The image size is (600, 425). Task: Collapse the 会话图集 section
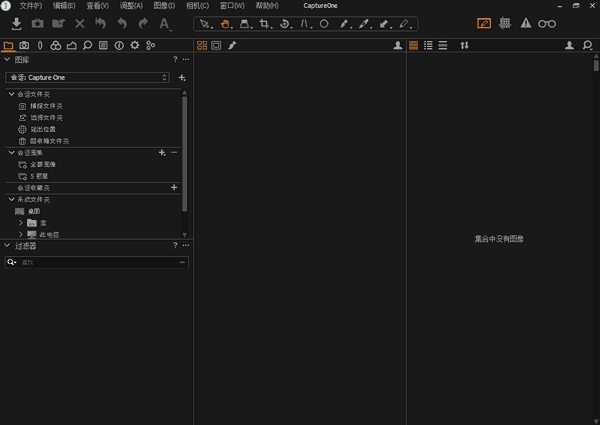tap(11, 153)
